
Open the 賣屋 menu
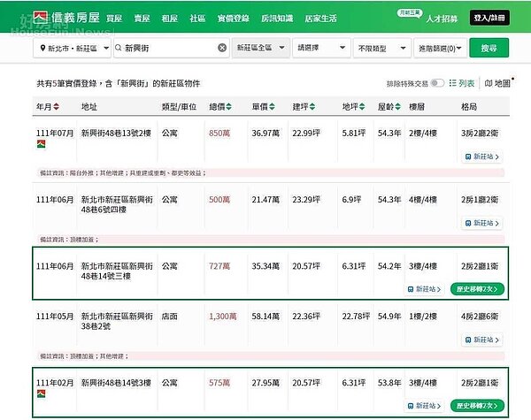pos(142,19)
